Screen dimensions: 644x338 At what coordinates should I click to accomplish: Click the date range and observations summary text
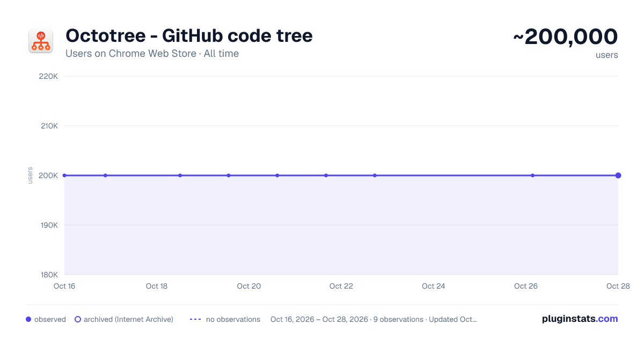(374, 319)
